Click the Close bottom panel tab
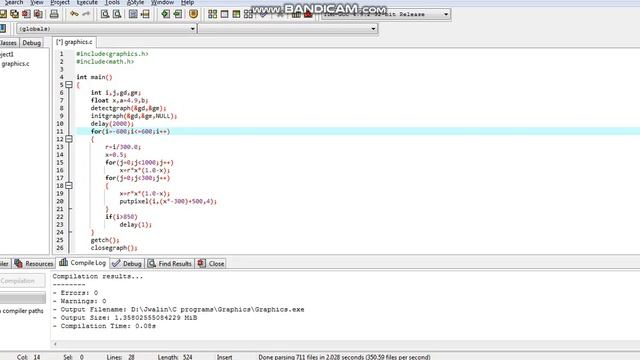The width and height of the screenshot is (640, 360). (x=211, y=264)
